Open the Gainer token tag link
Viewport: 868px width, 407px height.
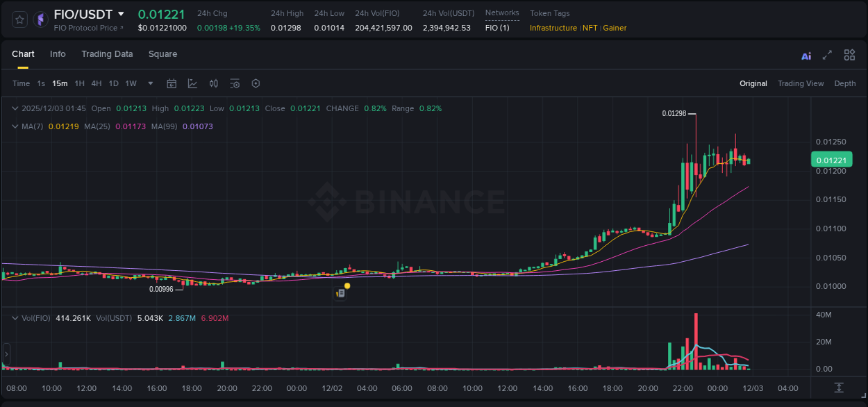615,28
